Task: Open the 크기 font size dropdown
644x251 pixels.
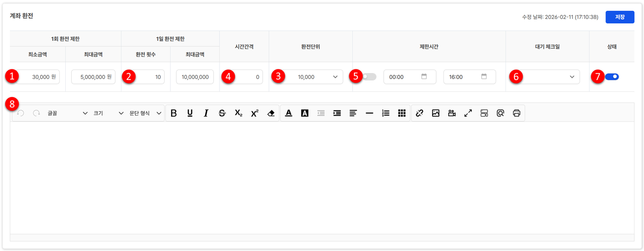Action: (108, 113)
